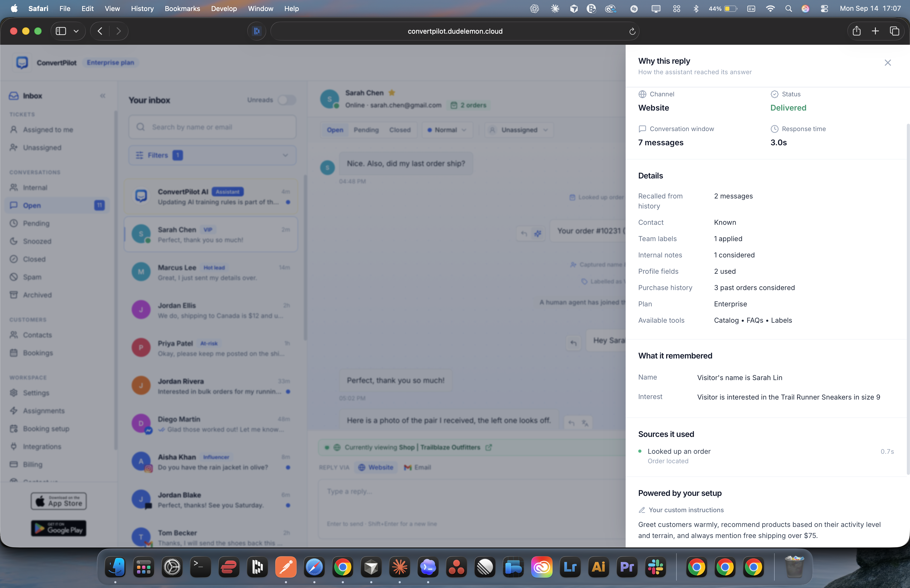Switch conversation status to Closed

pos(400,130)
